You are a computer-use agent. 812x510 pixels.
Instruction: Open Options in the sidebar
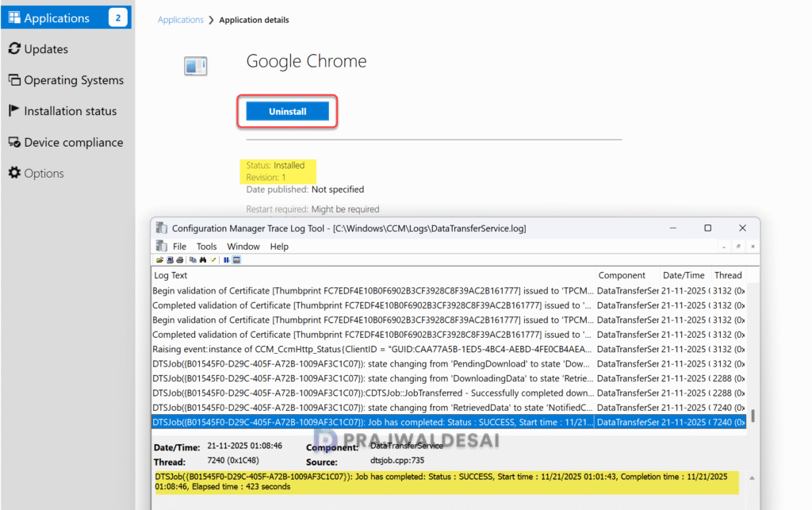tap(36, 174)
